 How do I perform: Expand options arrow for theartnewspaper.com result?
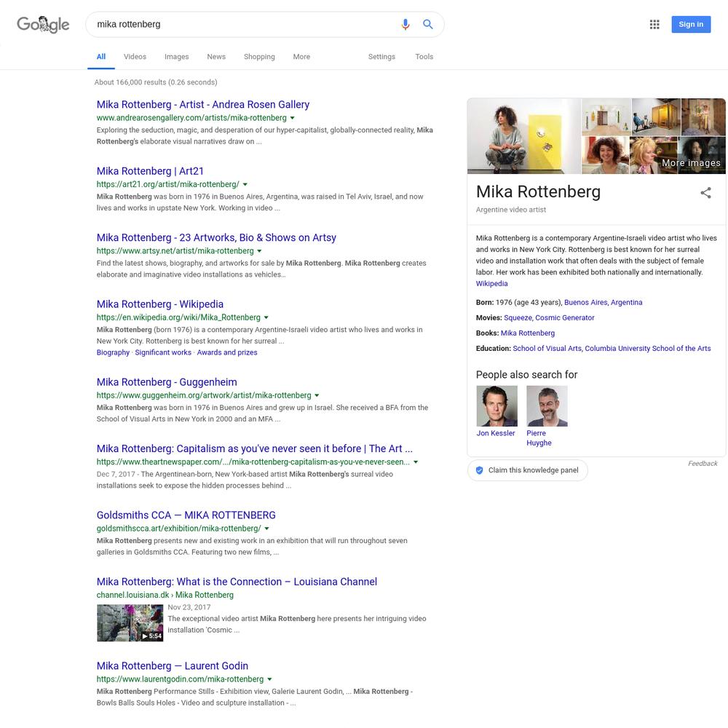click(x=416, y=462)
